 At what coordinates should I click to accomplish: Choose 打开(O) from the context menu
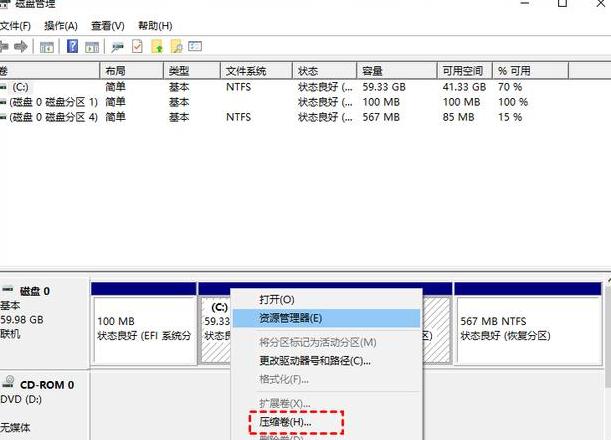[327, 300]
